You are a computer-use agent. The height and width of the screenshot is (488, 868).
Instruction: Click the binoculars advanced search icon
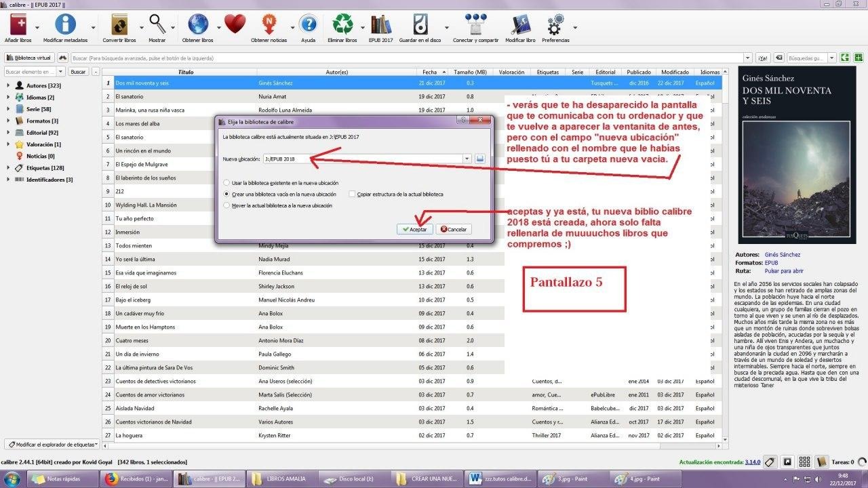(x=63, y=58)
